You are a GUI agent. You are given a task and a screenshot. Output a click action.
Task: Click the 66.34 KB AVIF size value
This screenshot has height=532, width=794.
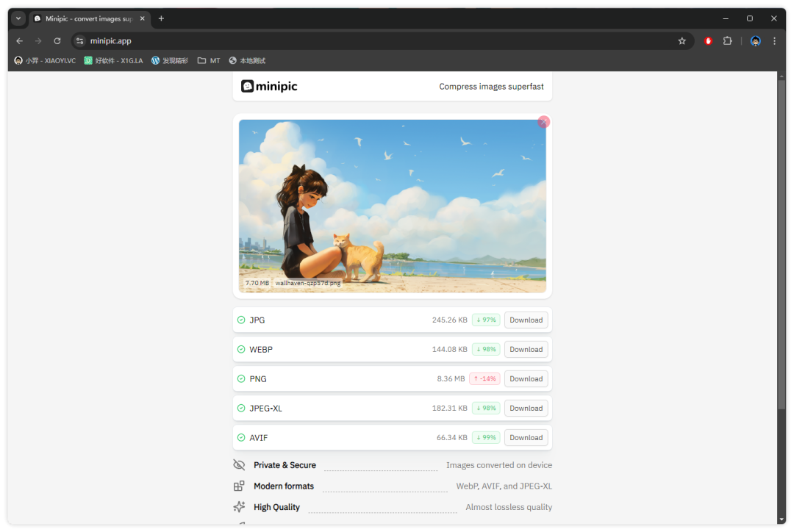coord(451,437)
